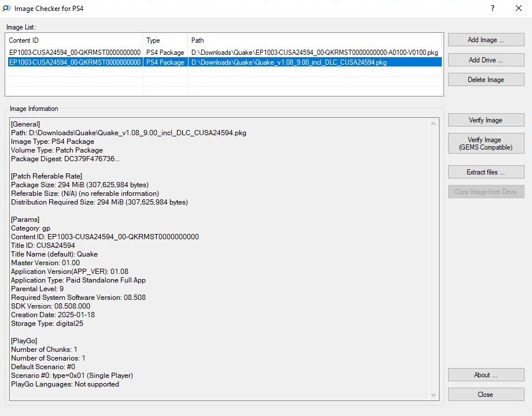Click the Master Version: 01.00 line

(46, 263)
